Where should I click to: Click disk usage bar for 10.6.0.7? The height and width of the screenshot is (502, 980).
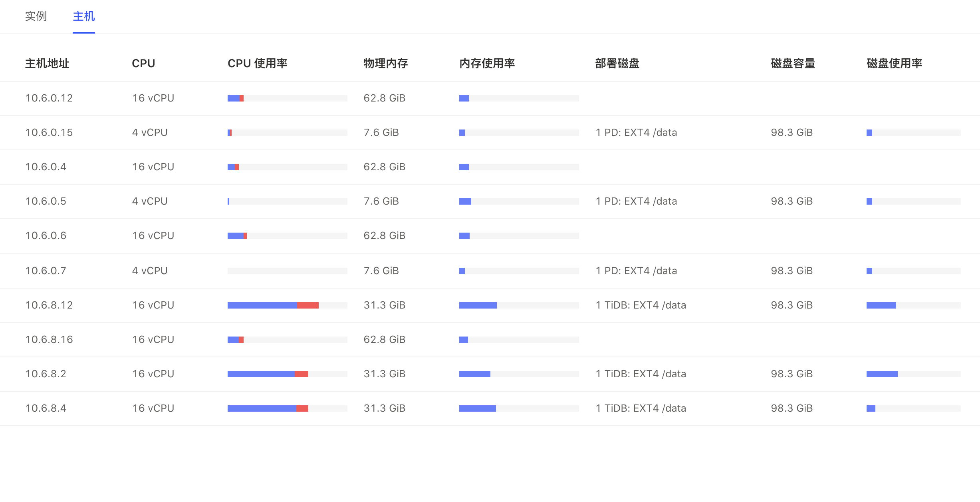coord(913,271)
